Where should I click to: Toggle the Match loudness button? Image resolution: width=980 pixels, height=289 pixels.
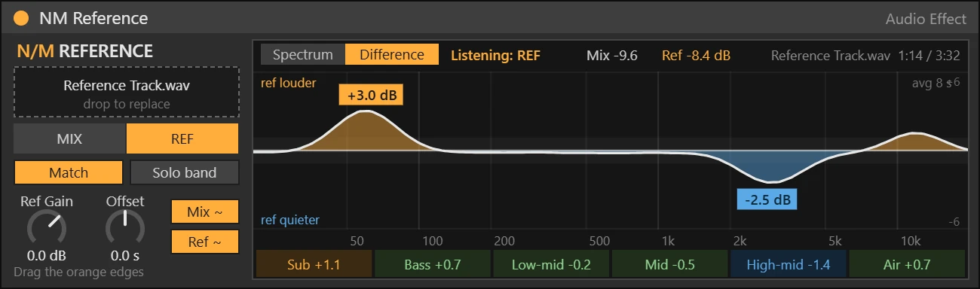click(x=69, y=172)
